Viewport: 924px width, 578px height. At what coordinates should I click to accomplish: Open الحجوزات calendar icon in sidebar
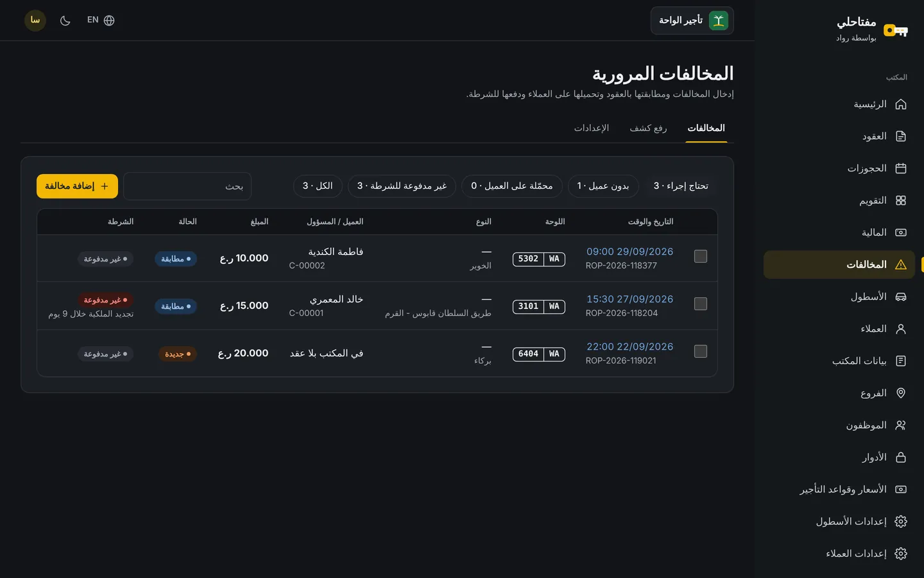pyautogui.click(x=901, y=168)
